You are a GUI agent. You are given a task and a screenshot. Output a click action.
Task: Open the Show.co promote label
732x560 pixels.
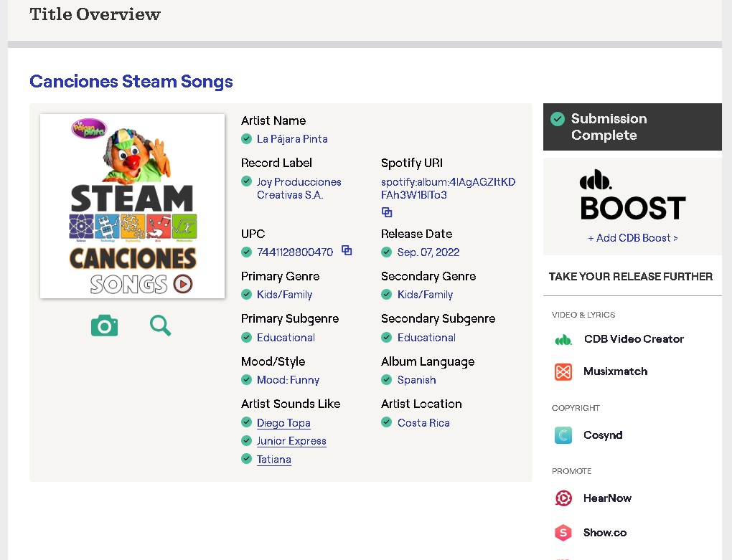pyautogui.click(x=605, y=533)
